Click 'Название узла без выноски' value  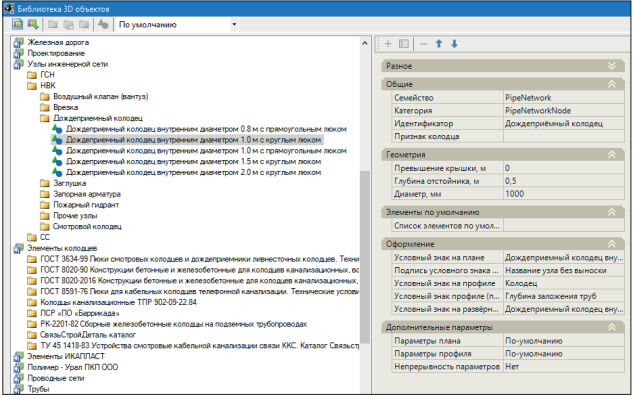click(563, 271)
